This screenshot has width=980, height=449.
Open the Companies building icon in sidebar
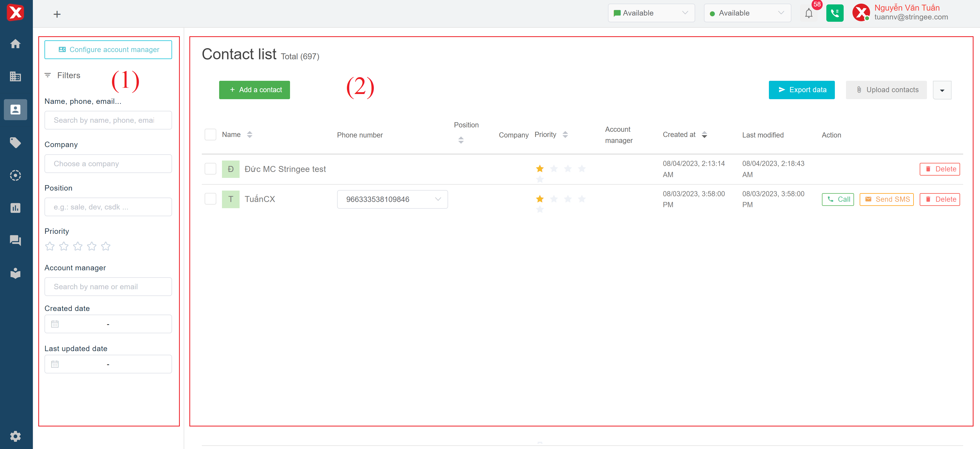click(15, 77)
